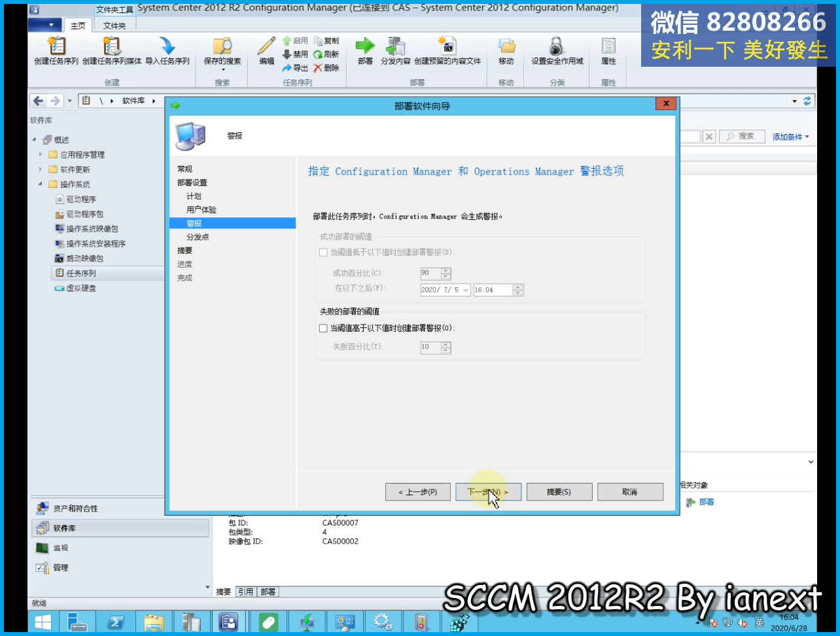The width and height of the screenshot is (840, 636).
Task: Open File Explorer from the taskbar
Action: [x=154, y=622]
